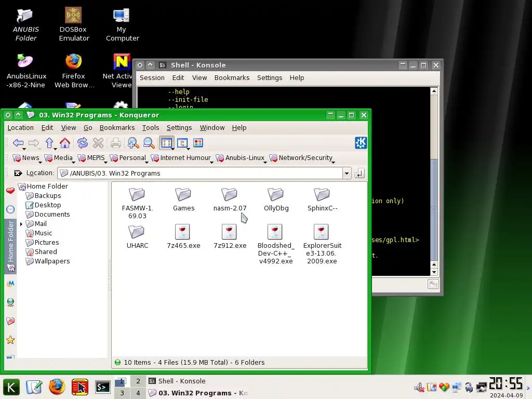Open DOSBox Emulator desktop icon
Viewport: 532px width, 399px height.
74,24
